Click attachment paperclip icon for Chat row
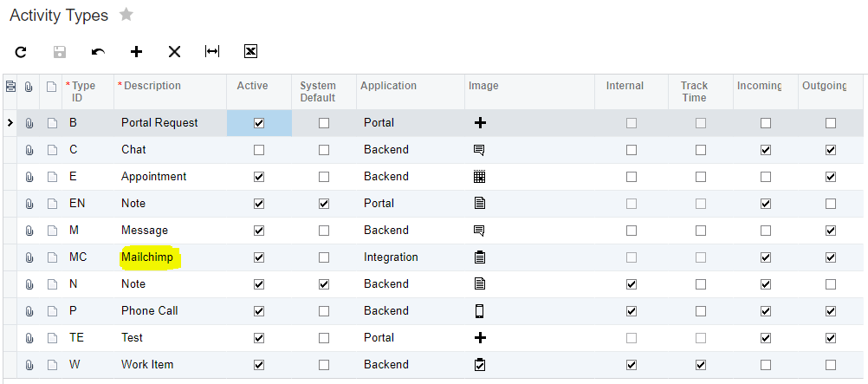Viewport: 868px width, 384px height. (29, 150)
